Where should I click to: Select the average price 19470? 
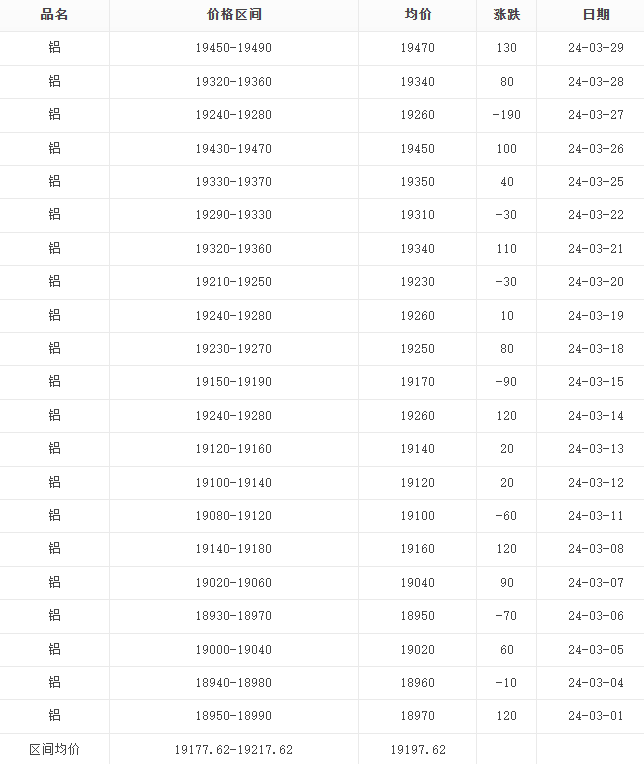[x=417, y=48]
